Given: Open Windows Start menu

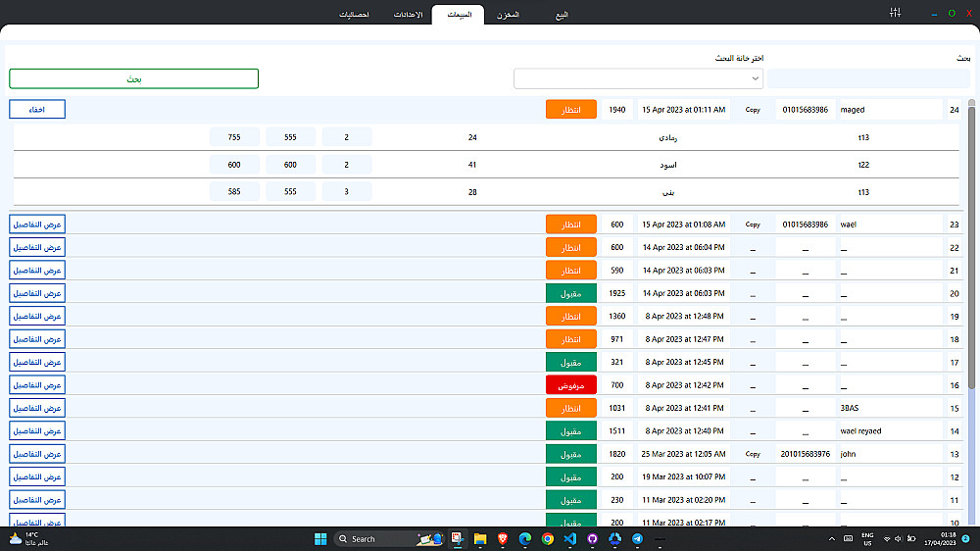Looking at the screenshot, I should 320,539.
